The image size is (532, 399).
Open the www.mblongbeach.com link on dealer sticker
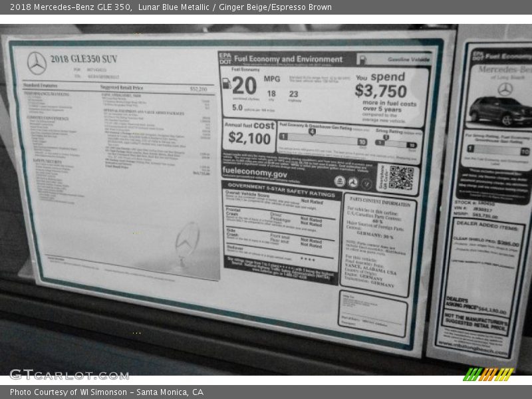coord(473,348)
